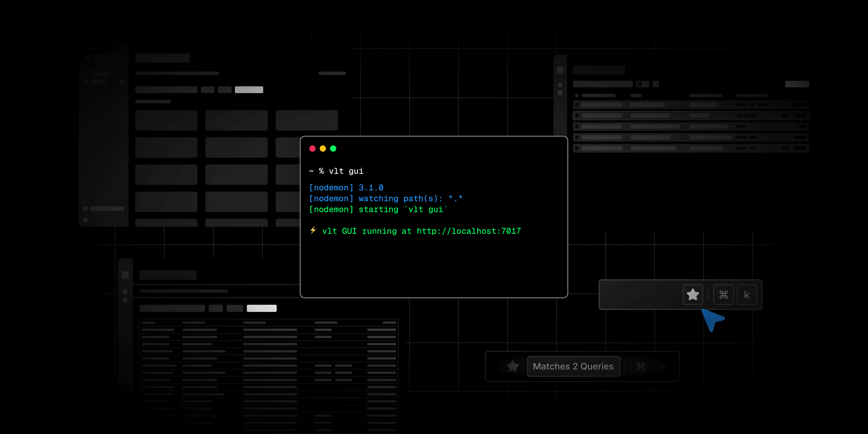
Task: Open the http://localhost:7017 link
Action: pos(468,231)
